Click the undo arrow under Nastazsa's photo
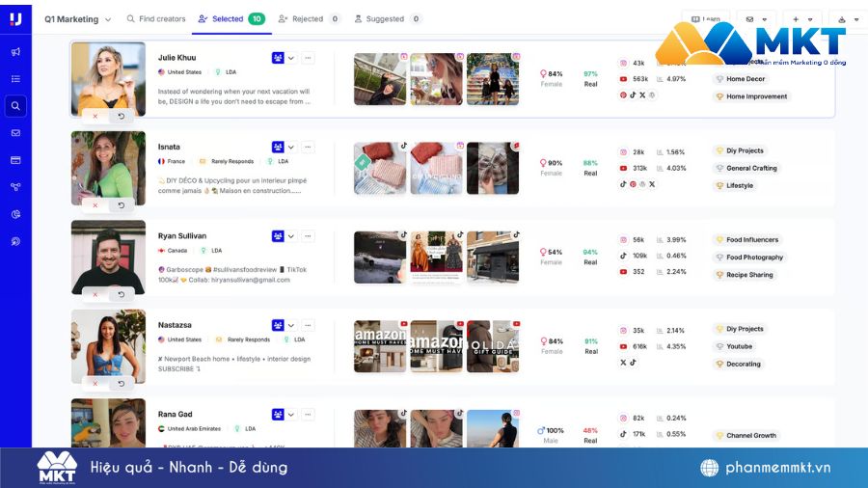868x488 pixels. pos(121,384)
